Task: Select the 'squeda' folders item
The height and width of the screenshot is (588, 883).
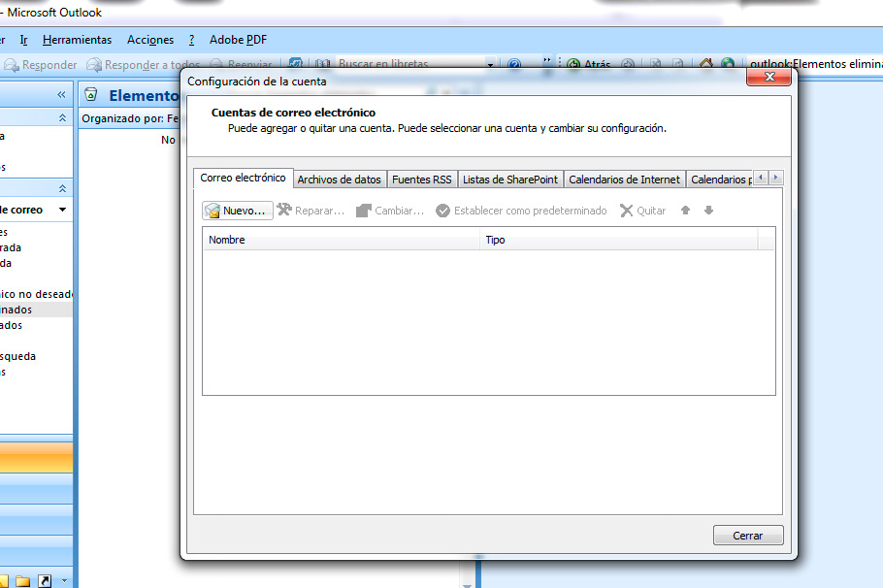Action: point(18,356)
